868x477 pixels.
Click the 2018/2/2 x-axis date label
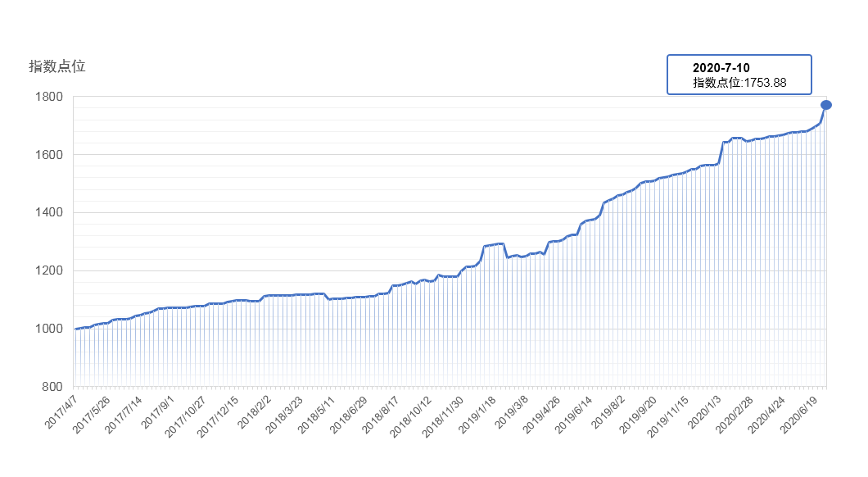(255, 412)
